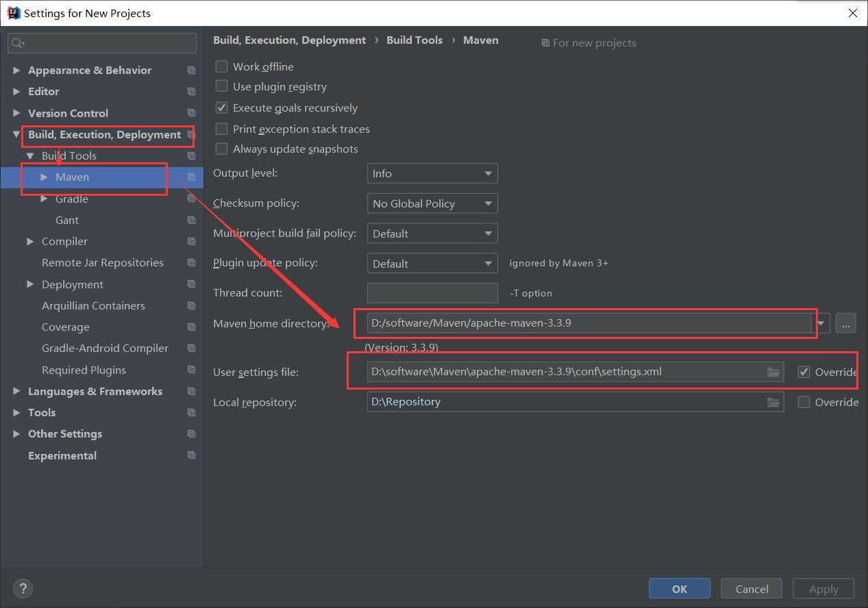Select Experimental in the settings tree
Viewport: 868px width, 608px height.
[x=62, y=455]
